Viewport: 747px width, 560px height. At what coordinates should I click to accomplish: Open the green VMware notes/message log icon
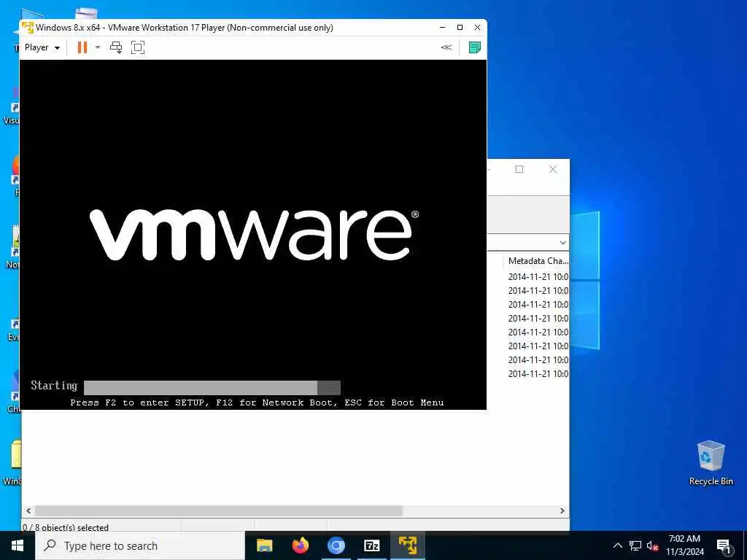click(474, 47)
